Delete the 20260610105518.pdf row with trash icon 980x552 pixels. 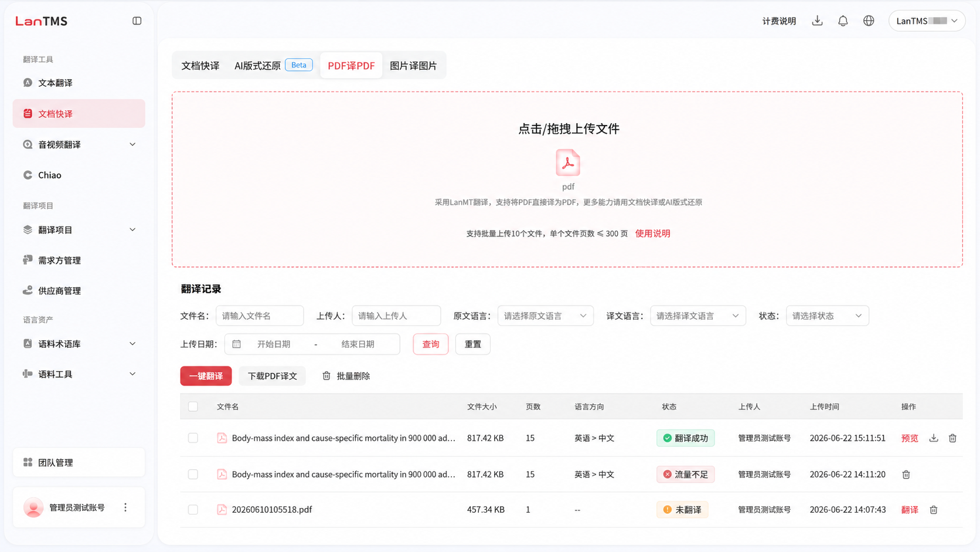click(934, 510)
